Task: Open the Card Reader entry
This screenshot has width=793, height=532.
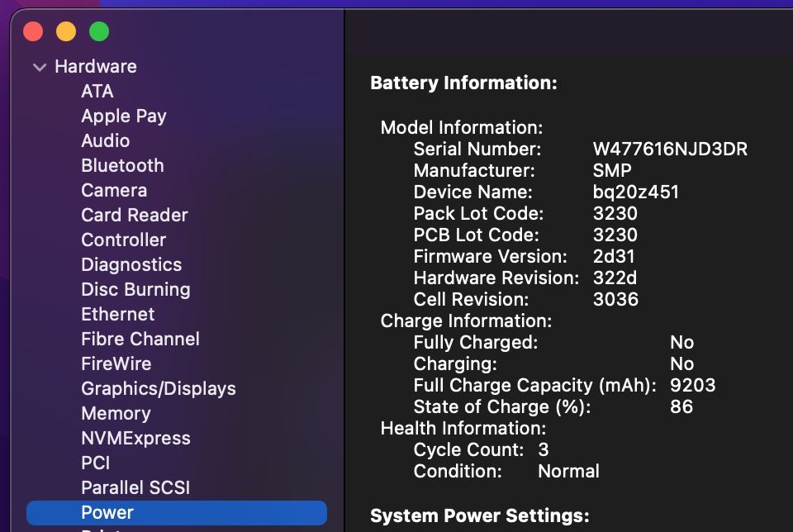Action: coord(135,216)
